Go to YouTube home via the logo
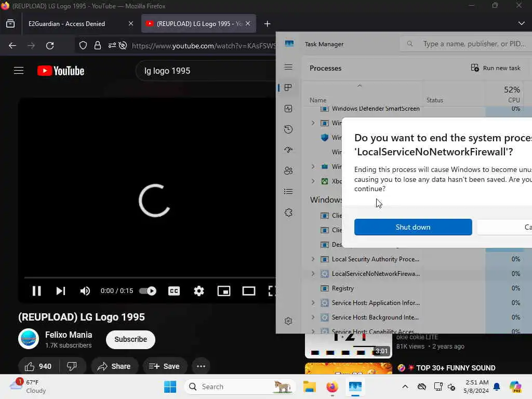The image size is (532, 399). pyautogui.click(x=61, y=71)
